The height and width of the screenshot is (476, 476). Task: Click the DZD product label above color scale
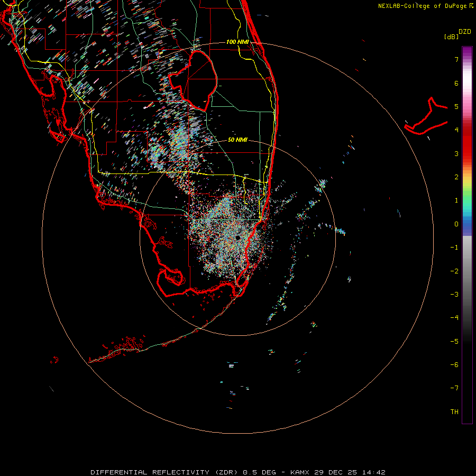pyautogui.click(x=465, y=32)
